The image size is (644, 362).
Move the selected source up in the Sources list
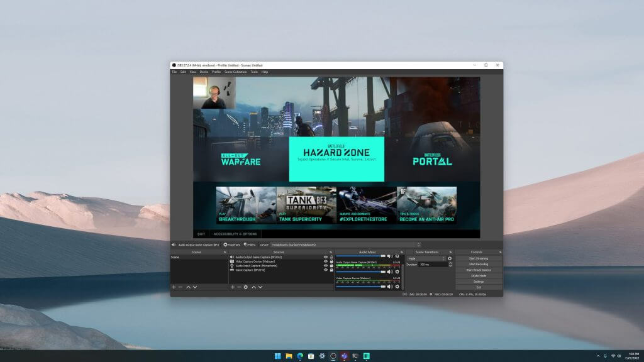[x=254, y=287]
